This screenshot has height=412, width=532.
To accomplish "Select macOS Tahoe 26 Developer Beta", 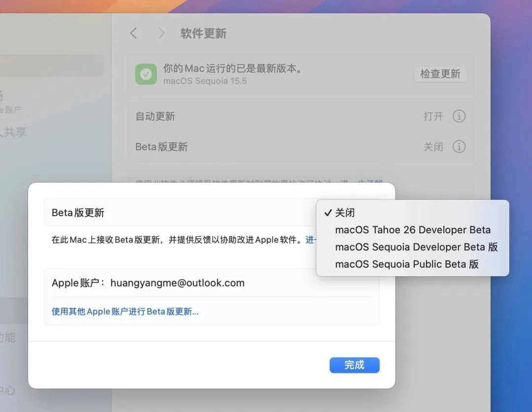I will tap(412, 230).
